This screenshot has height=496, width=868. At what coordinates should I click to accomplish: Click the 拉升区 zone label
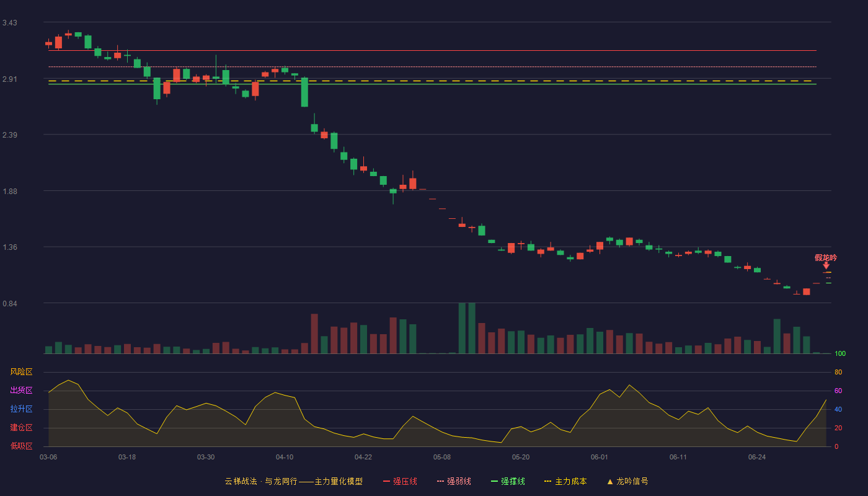[21, 409]
